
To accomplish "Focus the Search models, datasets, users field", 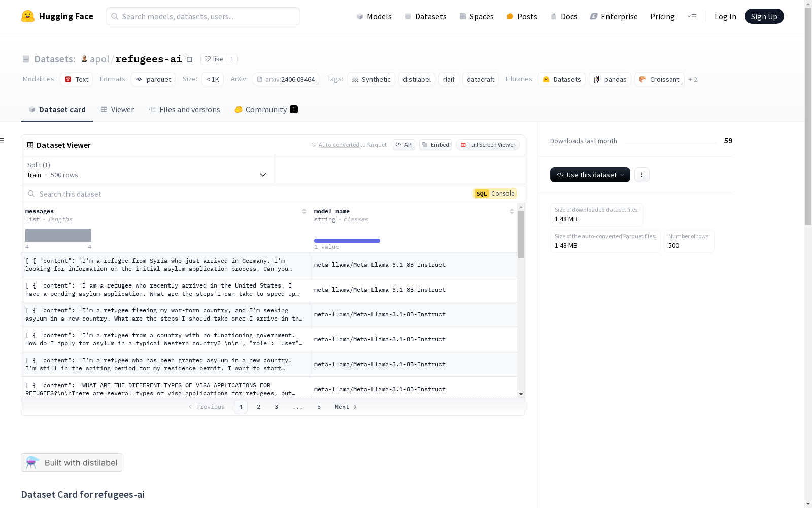I will coord(203,16).
